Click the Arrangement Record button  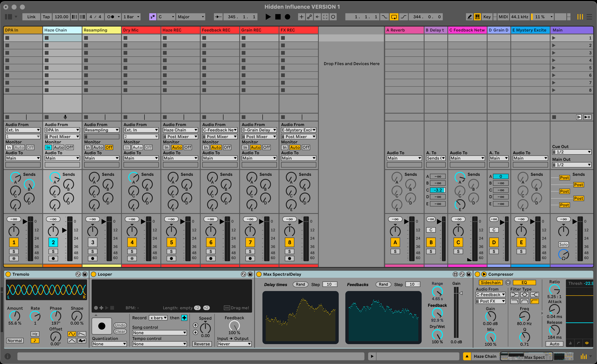coord(287,17)
